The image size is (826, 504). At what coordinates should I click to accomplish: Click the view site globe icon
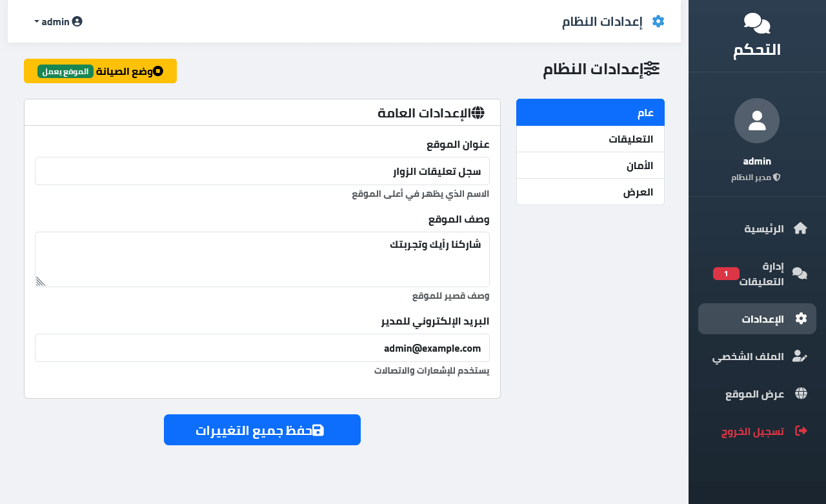[801, 394]
